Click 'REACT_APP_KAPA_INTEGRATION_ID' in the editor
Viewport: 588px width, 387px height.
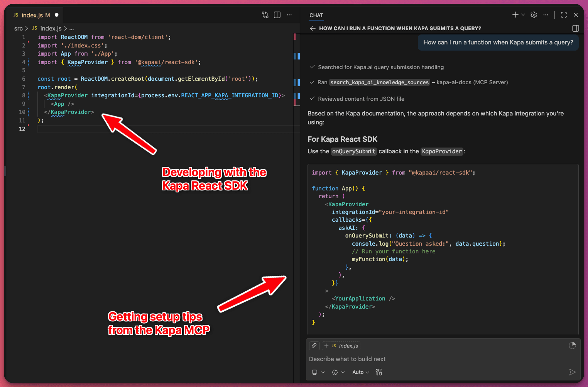[x=230, y=95]
